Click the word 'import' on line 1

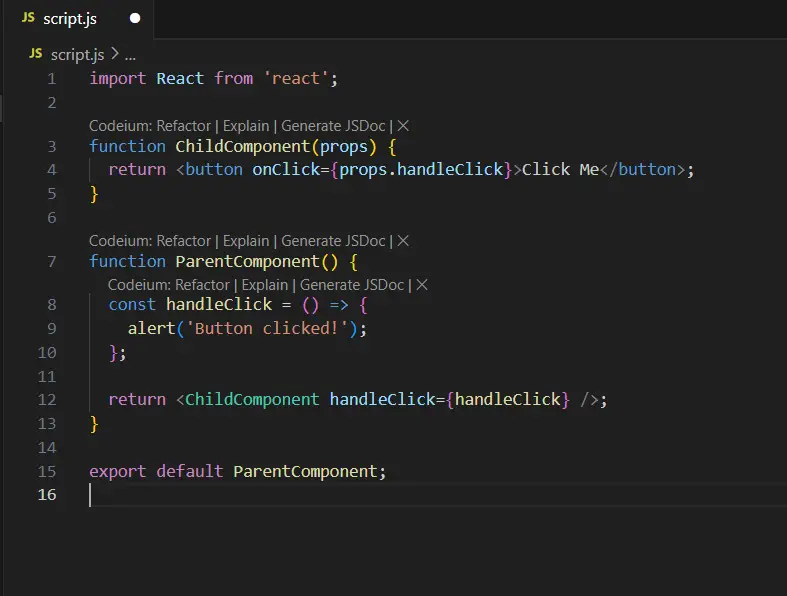click(x=118, y=79)
